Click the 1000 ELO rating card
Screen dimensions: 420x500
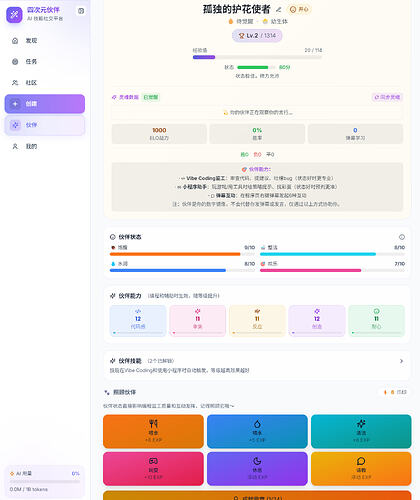pyautogui.click(x=159, y=134)
